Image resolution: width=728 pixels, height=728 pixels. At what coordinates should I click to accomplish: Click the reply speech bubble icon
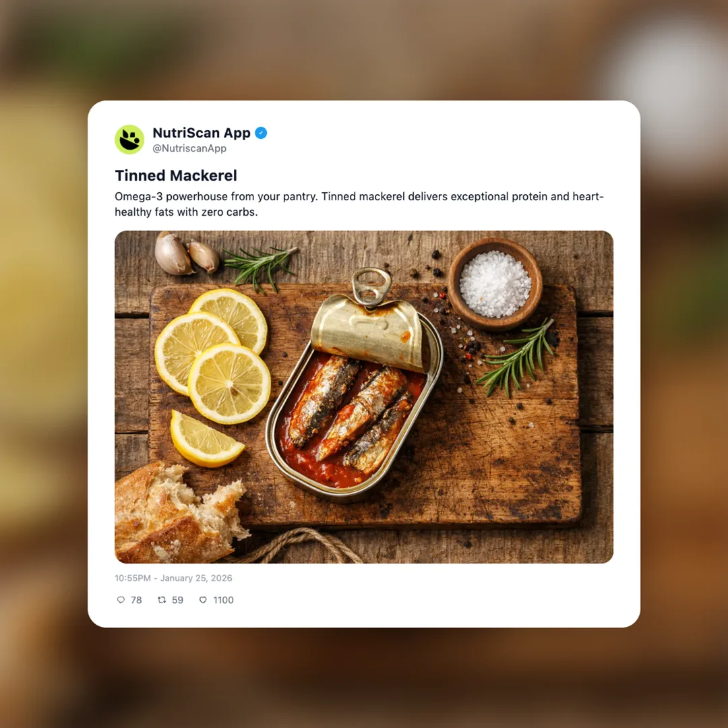(121, 600)
